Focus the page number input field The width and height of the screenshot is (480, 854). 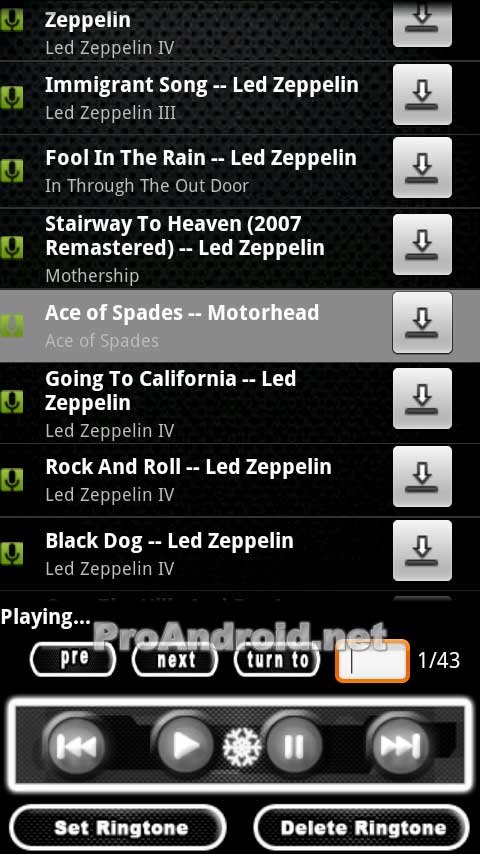pos(372,661)
